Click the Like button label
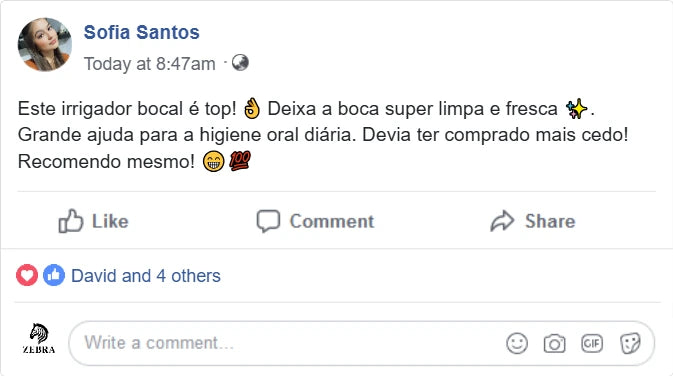673x376 pixels. (110, 221)
